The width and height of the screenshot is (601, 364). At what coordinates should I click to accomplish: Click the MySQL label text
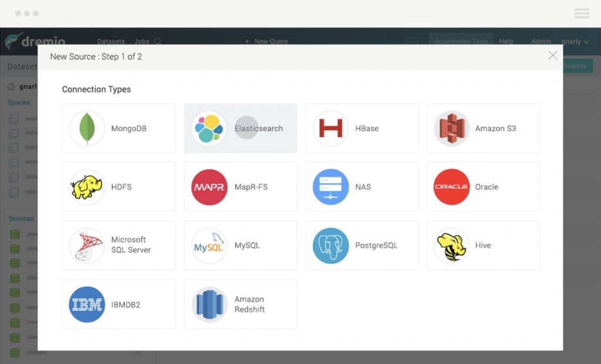tap(247, 246)
